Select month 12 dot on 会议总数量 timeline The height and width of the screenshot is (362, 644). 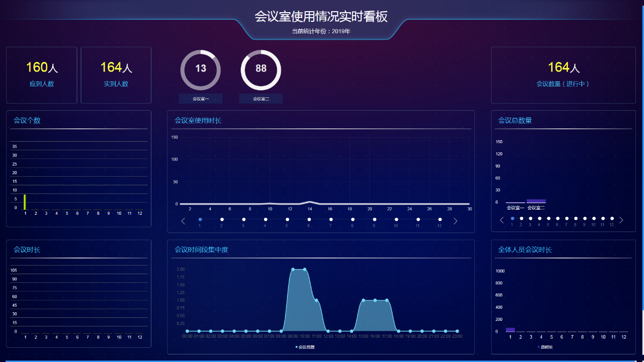coord(612,218)
